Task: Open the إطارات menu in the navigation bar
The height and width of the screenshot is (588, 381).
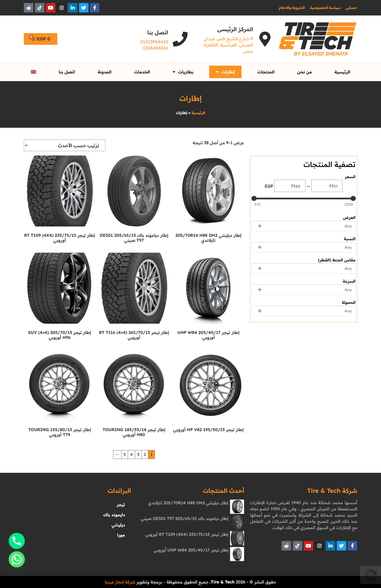Action: [x=225, y=72]
